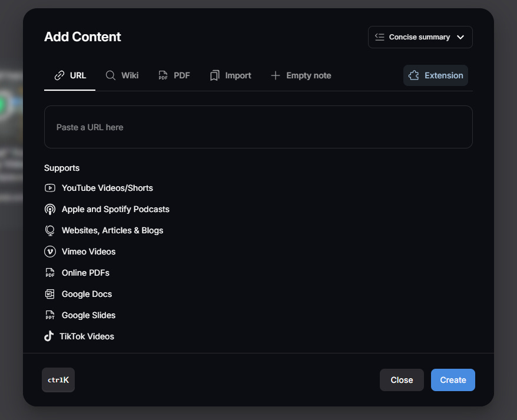Click the Google Docs text
The width and height of the screenshot is (517, 420).
(x=87, y=294)
